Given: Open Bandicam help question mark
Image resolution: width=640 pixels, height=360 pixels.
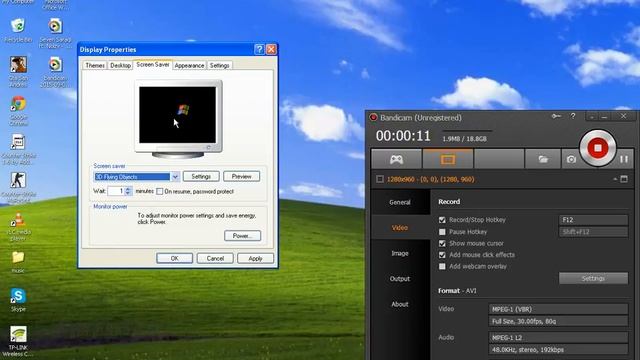Looking at the screenshot, I should pos(573,116).
